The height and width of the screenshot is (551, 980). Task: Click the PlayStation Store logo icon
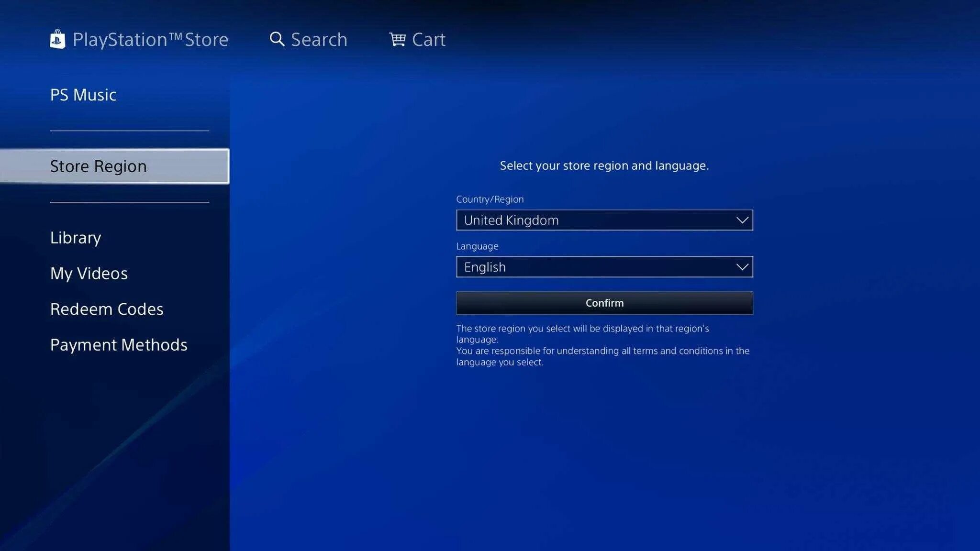57,39
